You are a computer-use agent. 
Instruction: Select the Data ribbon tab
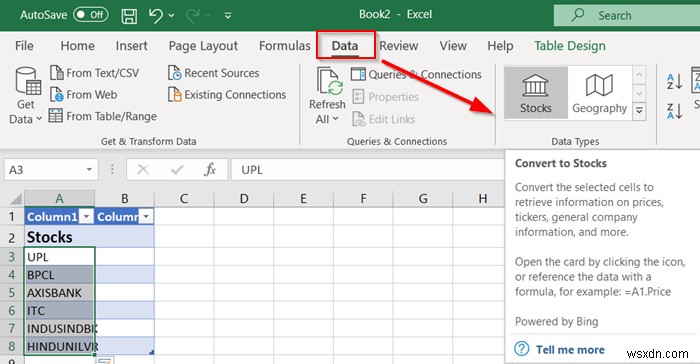click(x=345, y=46)
